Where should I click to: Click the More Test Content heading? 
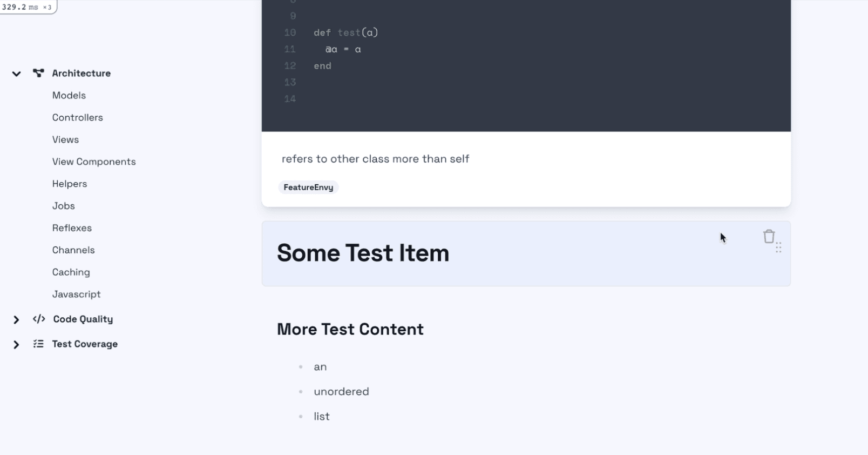[350, 329]
